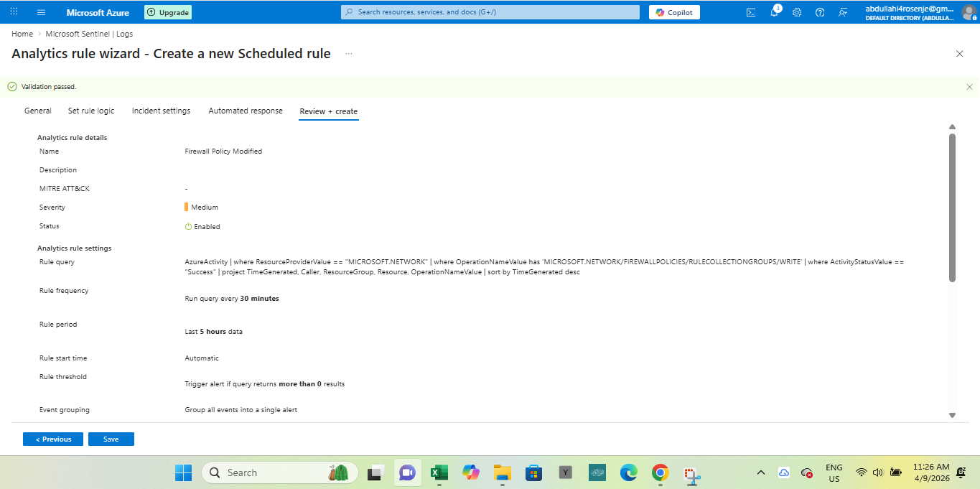
Task: Click the Trigger alert threshold text
Action: pyautogui.click(x=265, y=384)
